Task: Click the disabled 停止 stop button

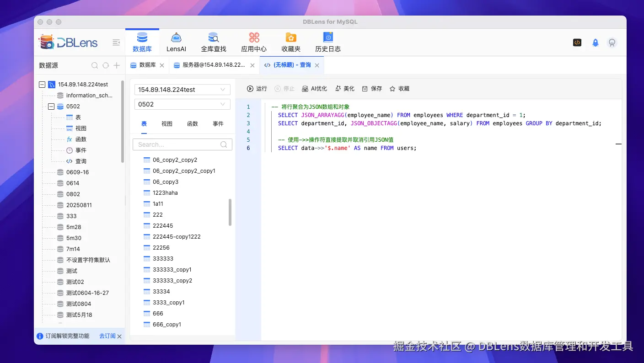Action: (x=284, y=89)
